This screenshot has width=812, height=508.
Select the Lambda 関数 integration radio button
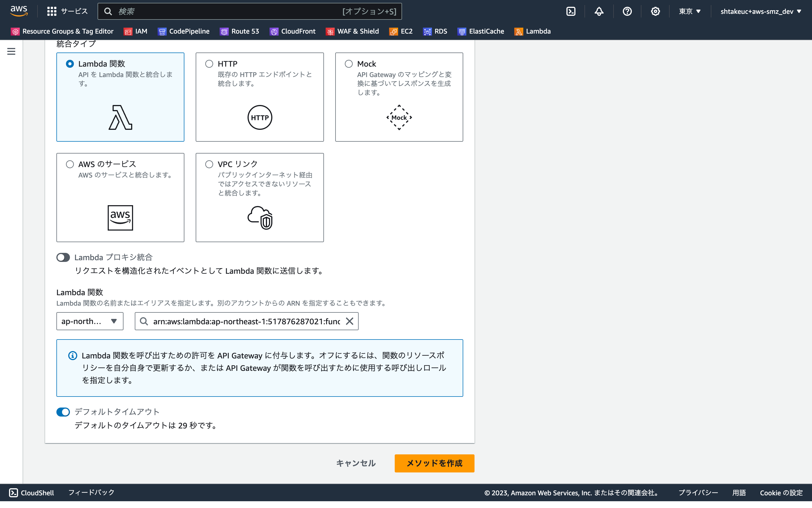click(70, 64)
